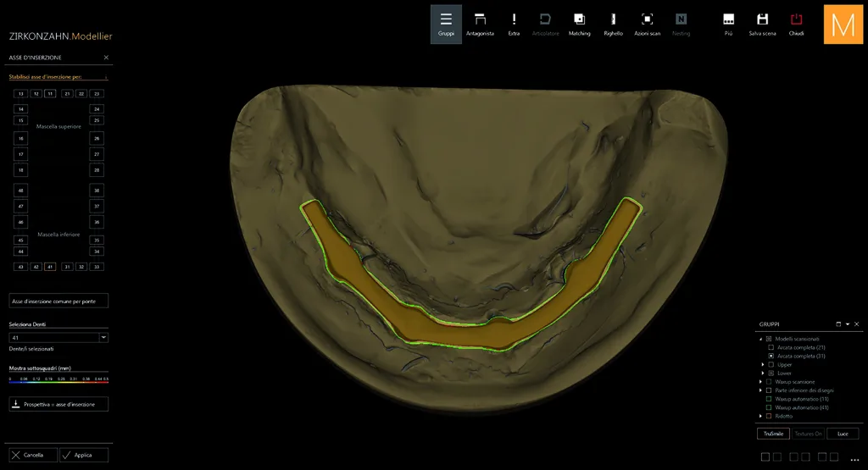Open Azioni scan tool icon
Screen dimensions: 868x470
647,24
